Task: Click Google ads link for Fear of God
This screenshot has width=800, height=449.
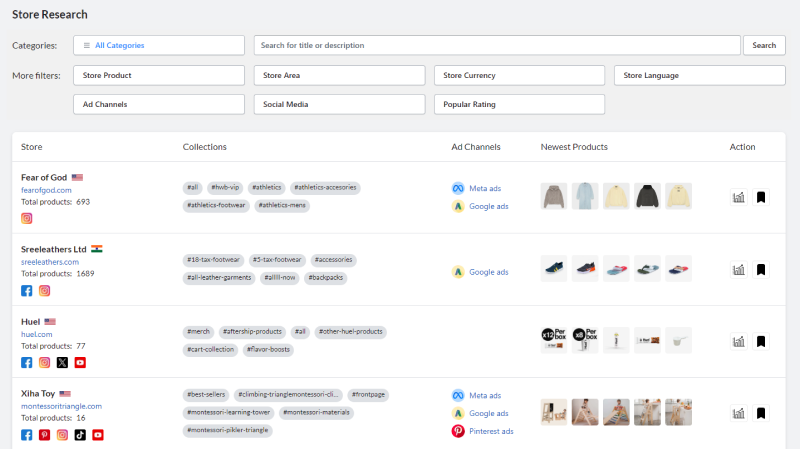Action: pos(489,206)
